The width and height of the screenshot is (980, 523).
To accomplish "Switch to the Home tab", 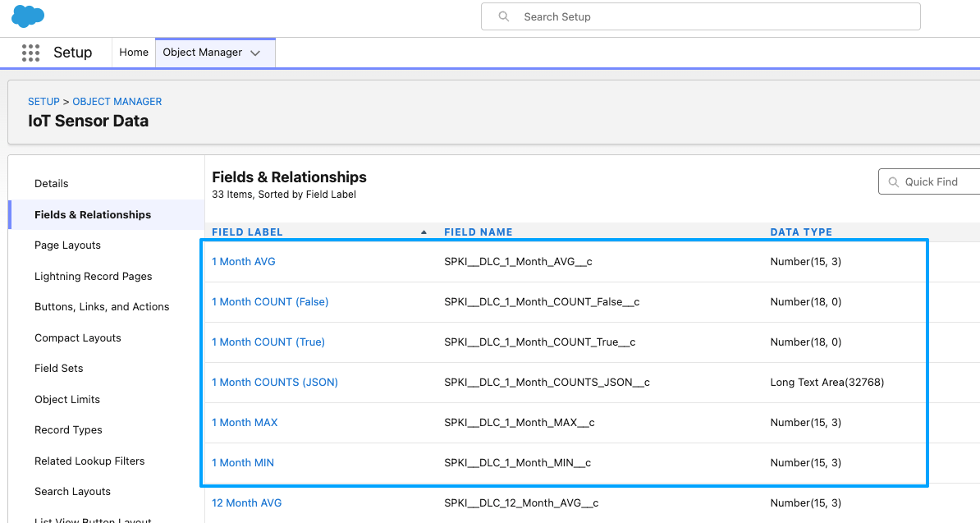I will pos(134,53).
